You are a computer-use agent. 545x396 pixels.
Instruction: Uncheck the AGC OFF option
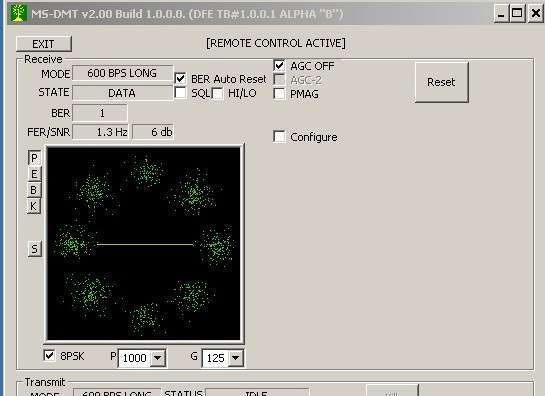pyautogui.click(x=279, y=65)
